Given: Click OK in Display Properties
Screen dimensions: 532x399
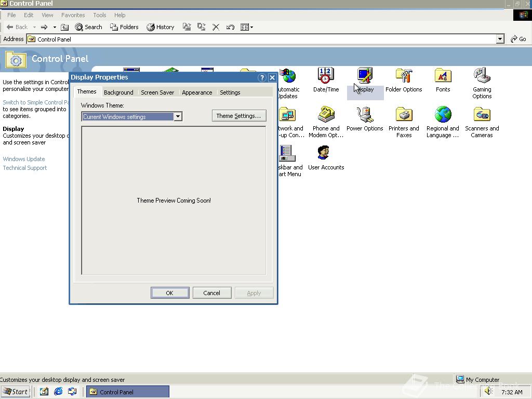Looking at the screenshot, I should click(x=170, y=293).
